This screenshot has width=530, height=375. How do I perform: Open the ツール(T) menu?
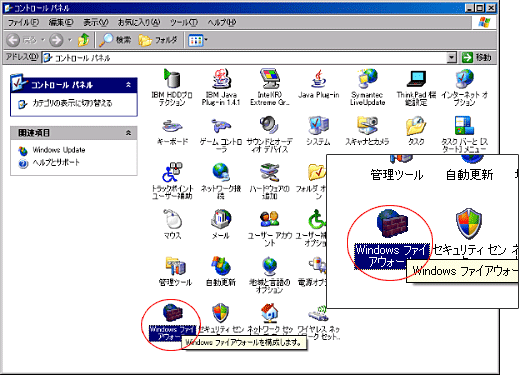pyautogui.click(x=184, y=23)
